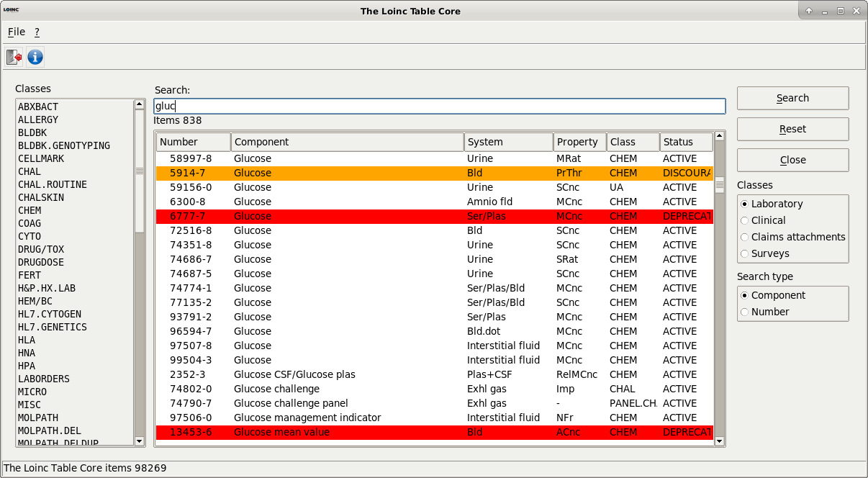This screenshot has height=478, width=868.
Task: Open the ? help menu
Action: pos(37,32)
